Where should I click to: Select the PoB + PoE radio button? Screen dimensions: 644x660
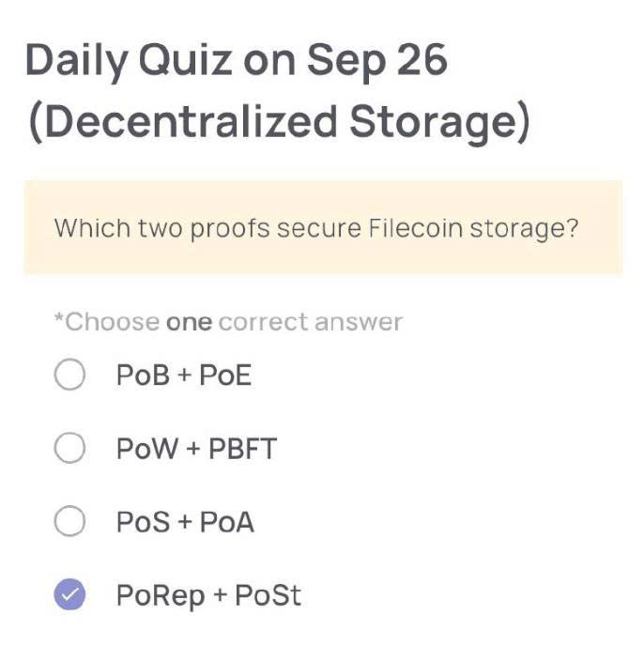coord(70,376)
